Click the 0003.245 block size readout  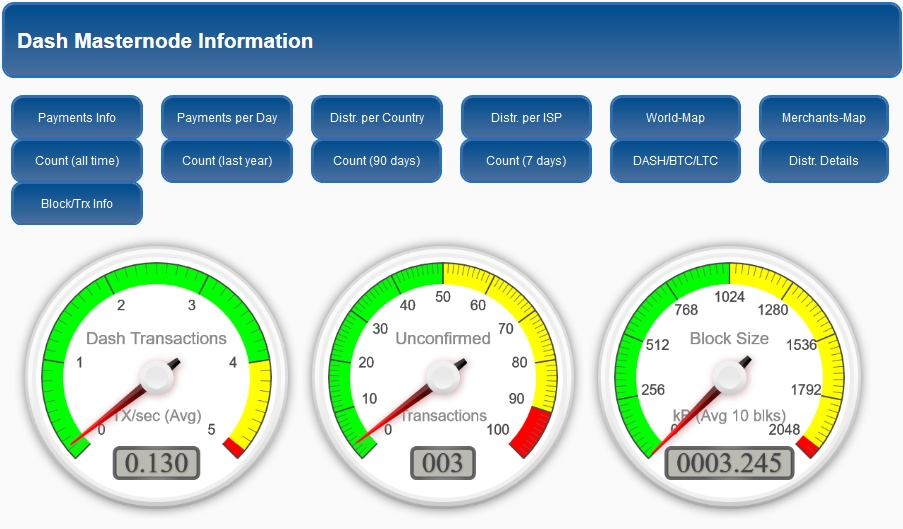729,463
